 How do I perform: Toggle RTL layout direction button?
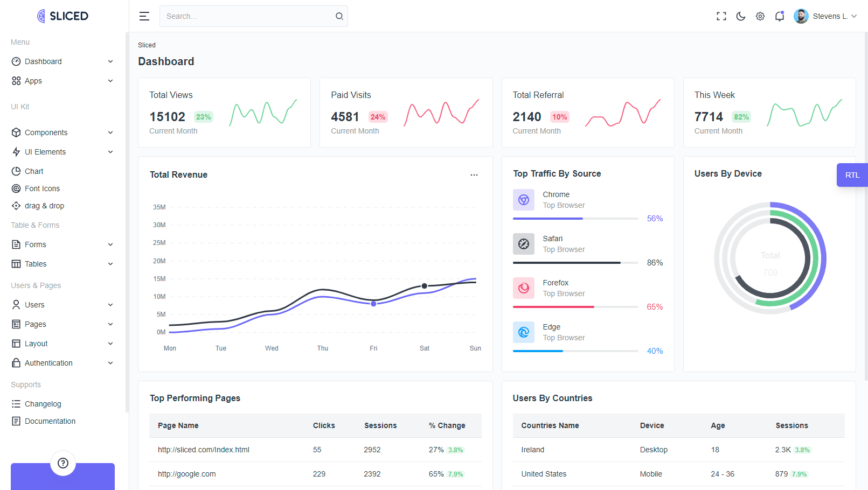tap(852, 175)
